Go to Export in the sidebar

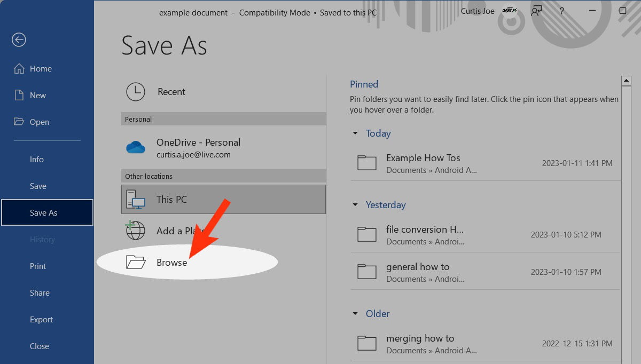pos(41,320)
